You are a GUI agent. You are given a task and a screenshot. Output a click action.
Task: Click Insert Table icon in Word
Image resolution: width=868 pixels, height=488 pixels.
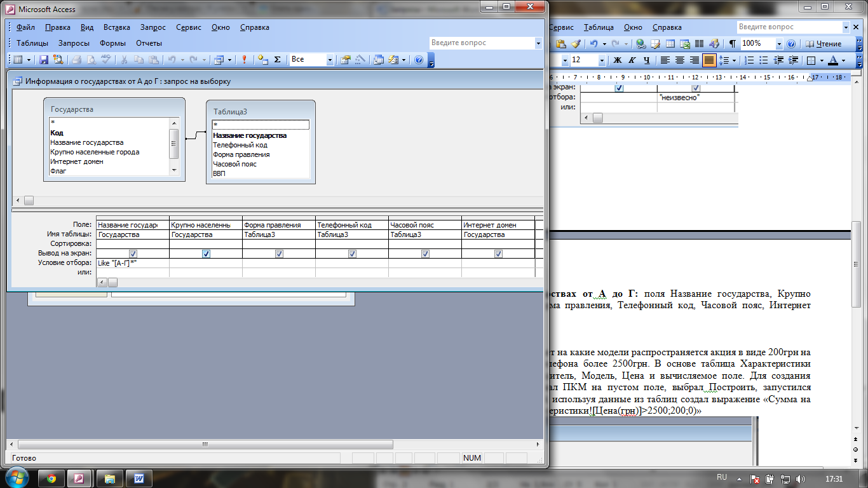(670, 44)
